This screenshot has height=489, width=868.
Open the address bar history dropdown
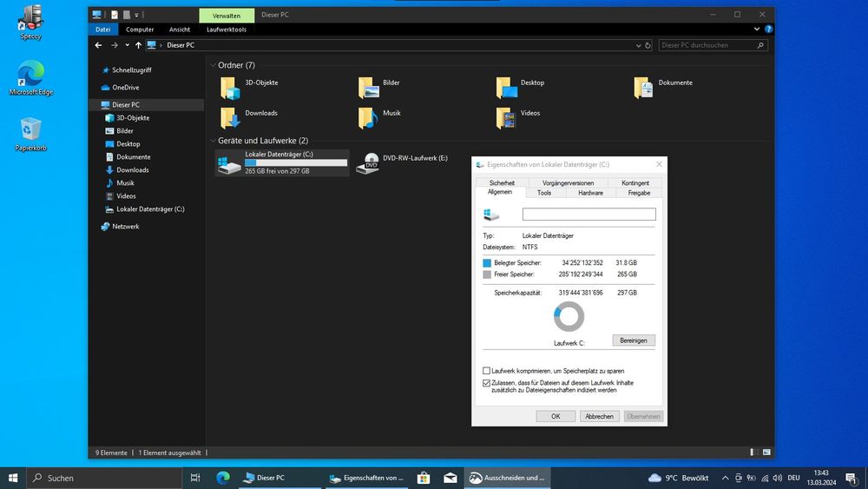[638, 45]
